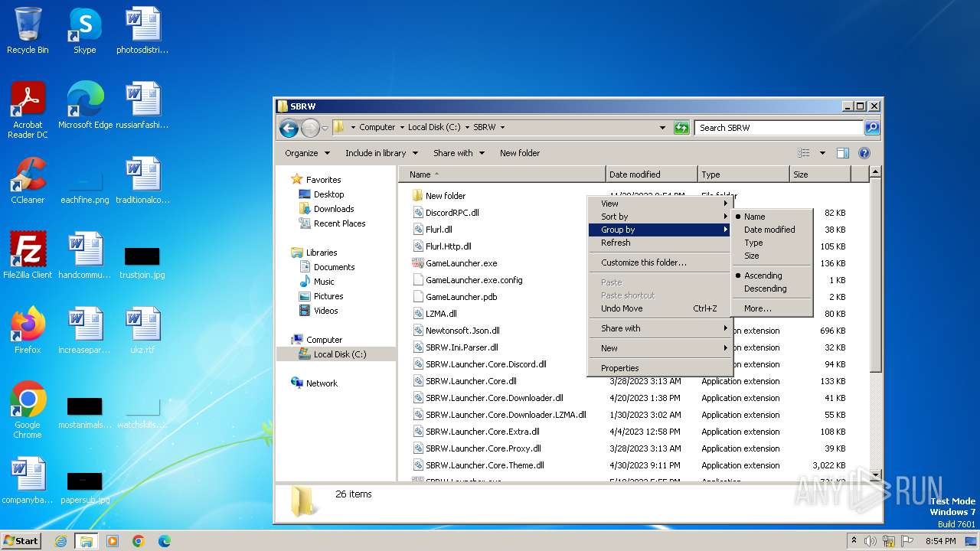Change view using the views icon
Image resolution: width=980 pixels, height=551 pixels.
[803, 153]
